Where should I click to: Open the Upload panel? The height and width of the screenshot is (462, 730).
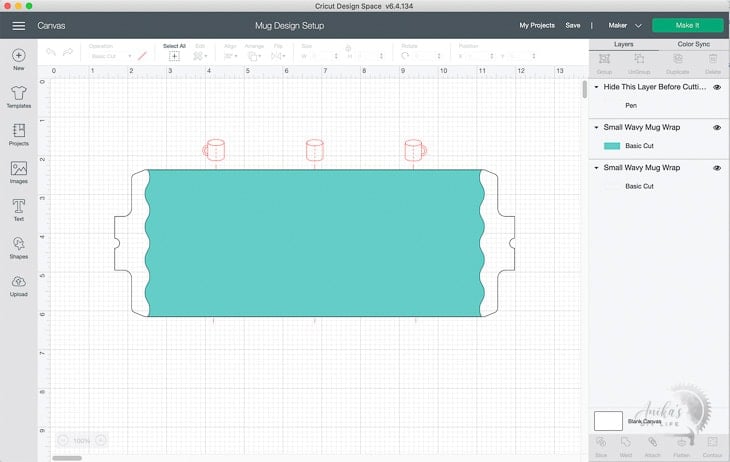click(x=19, y=285)
